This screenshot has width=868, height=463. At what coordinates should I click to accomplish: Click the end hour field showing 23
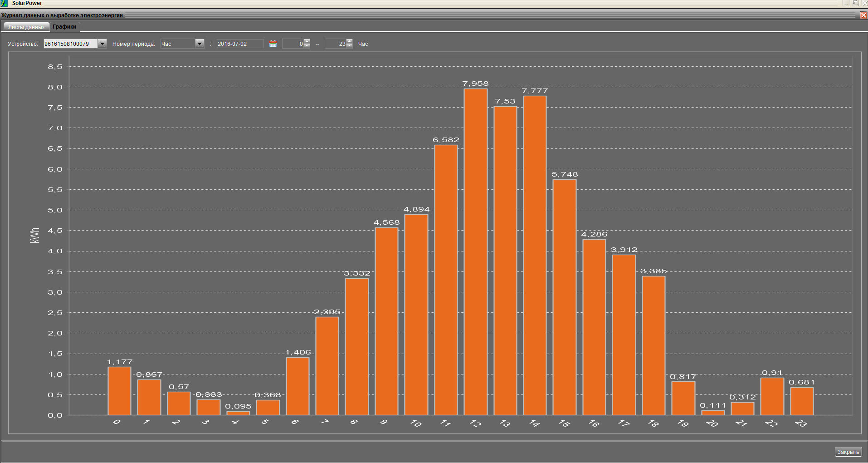click(x=336, y=44)
